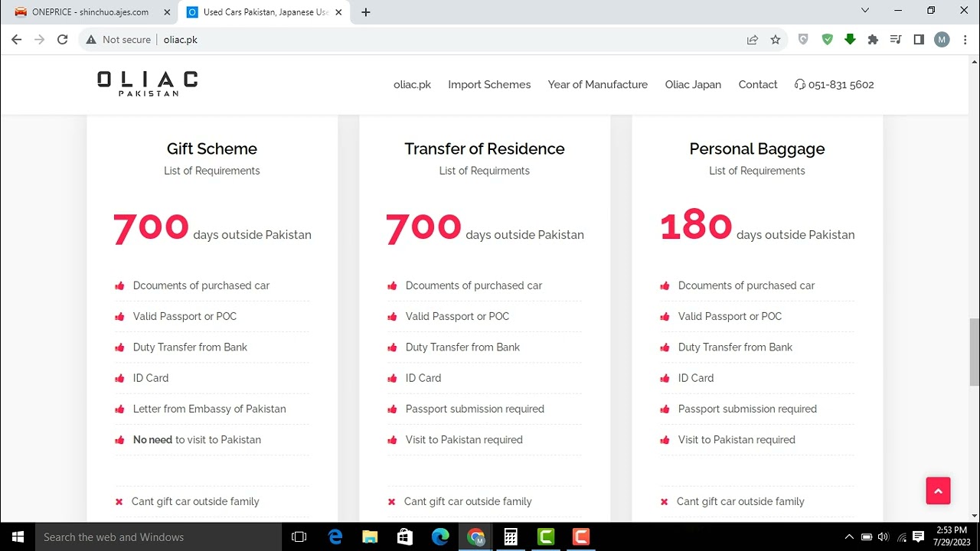980x551 pixels.
Task: Open Oliac Japan menu item
Action: pyautogui.click(x=693, y=85)
